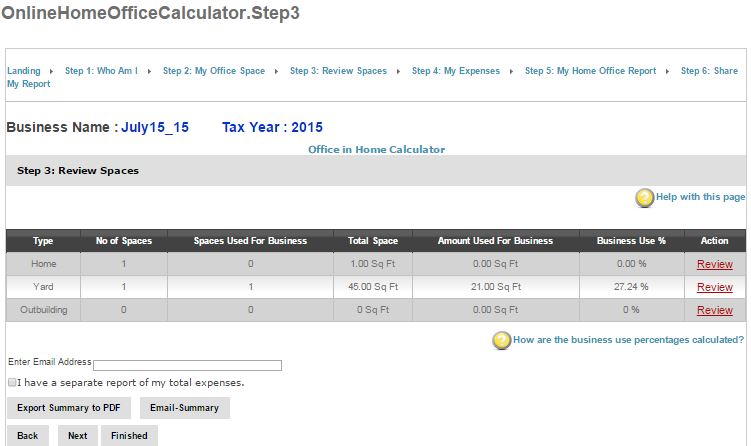Select the 'Yard' type cell
751x446 pixels.
click(x=43, y=287)
